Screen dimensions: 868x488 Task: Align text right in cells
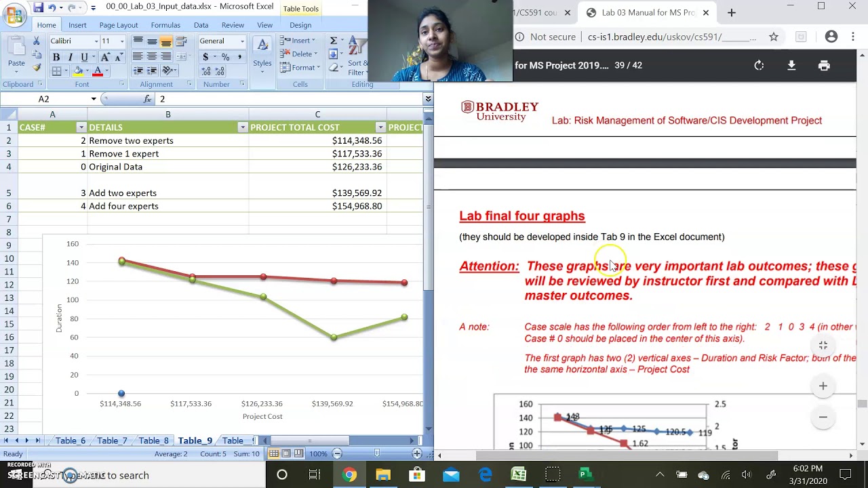click(166, 56)
